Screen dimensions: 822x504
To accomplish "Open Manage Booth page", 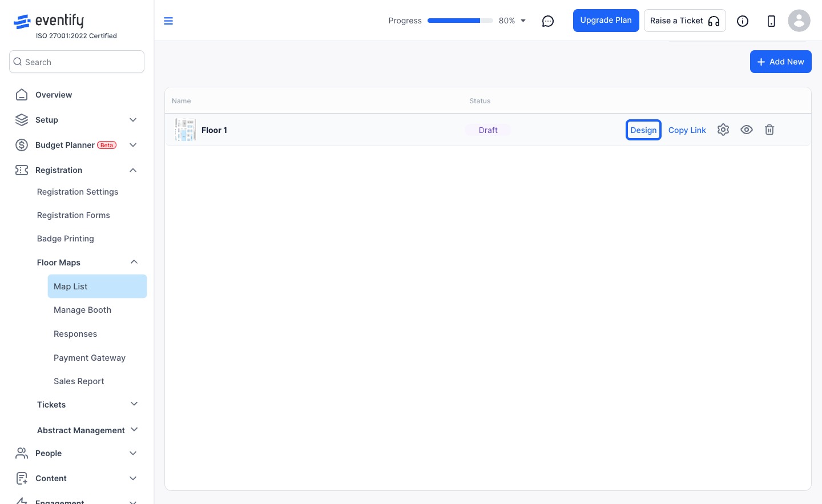I will 83,310.
